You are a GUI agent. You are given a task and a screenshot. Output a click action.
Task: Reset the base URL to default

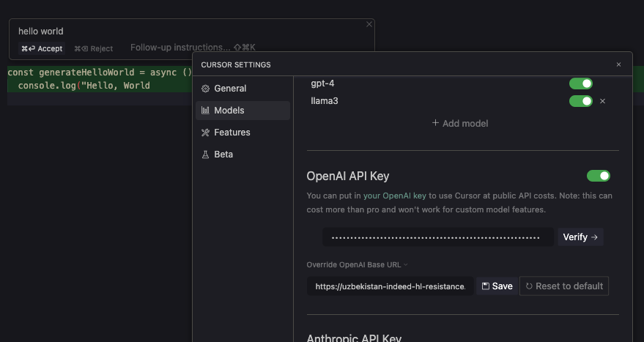point(564,286)
